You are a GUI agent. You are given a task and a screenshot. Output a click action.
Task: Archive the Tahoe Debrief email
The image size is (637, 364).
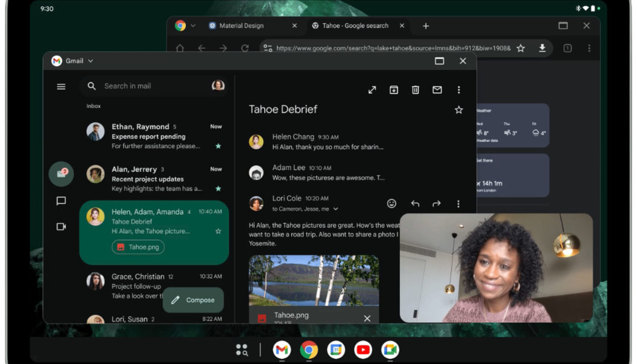click(x=394, y=89)
